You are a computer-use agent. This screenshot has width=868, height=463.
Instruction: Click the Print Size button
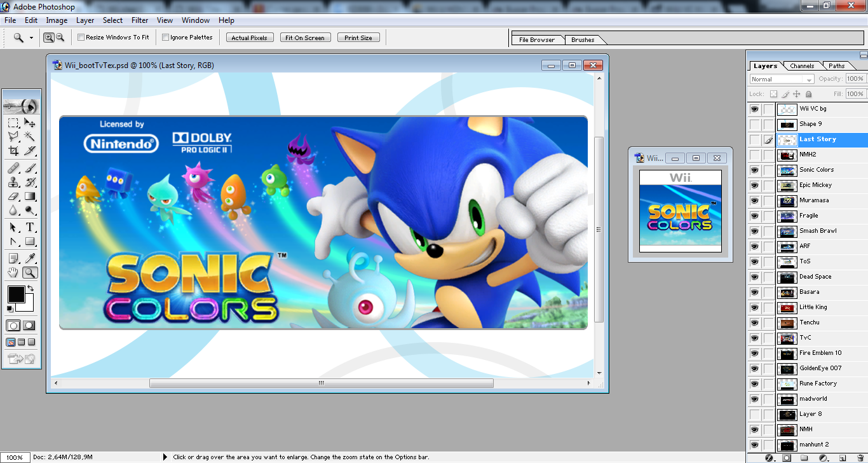click(x=358, y=38)
